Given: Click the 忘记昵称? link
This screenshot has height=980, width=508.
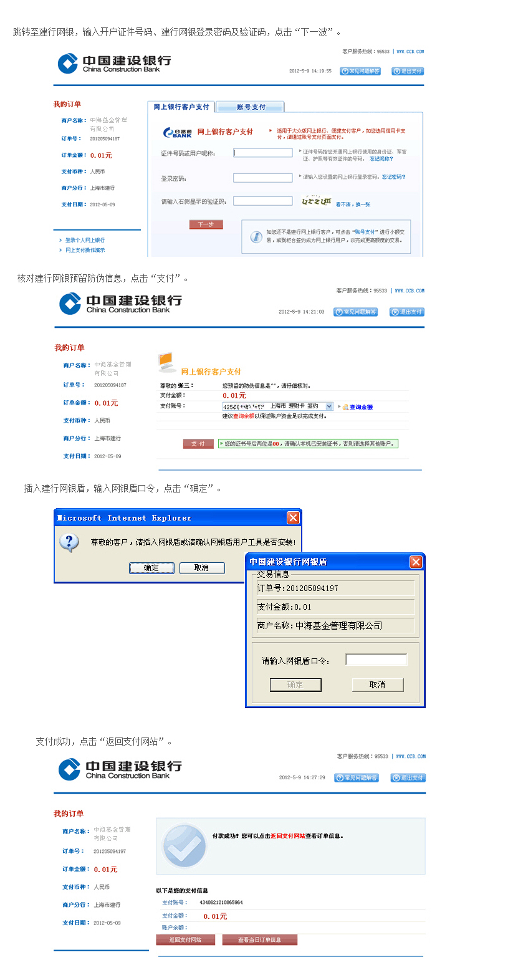Looking at the screenshot, I should 381,159.
